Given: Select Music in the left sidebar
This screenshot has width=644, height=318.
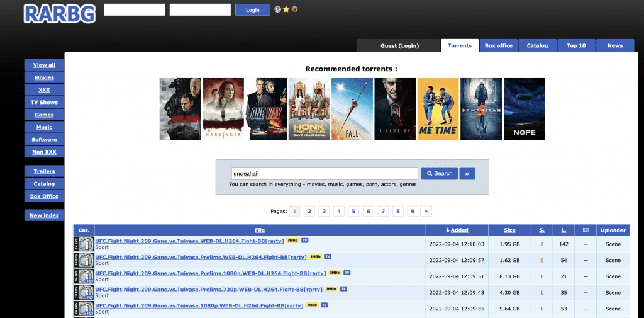Looking at the screenshot, I should tap(44, 127).
